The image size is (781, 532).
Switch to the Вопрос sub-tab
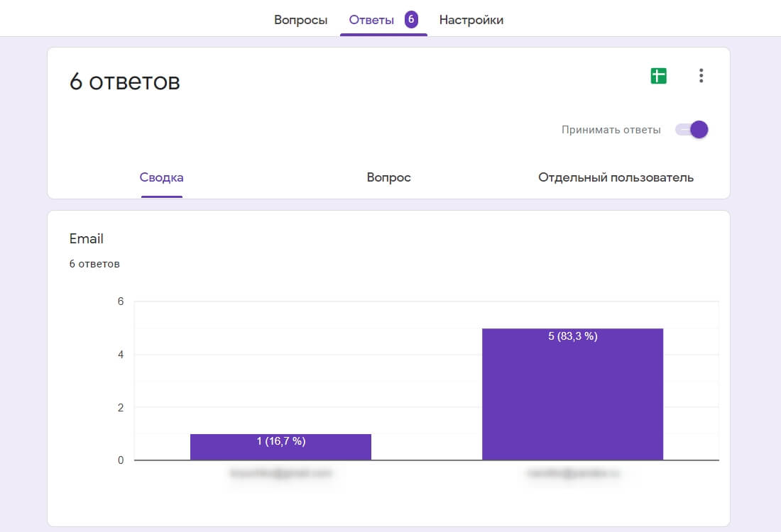[388, 177]
